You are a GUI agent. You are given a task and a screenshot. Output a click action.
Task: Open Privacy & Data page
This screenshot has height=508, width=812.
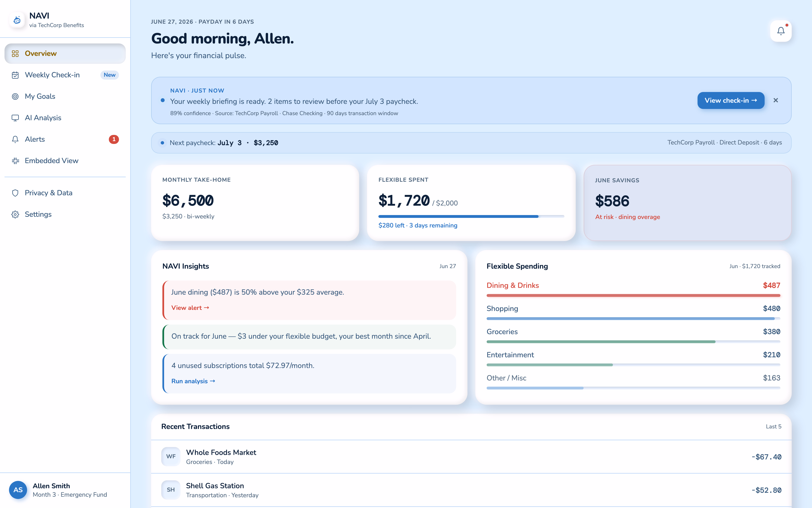65,193
